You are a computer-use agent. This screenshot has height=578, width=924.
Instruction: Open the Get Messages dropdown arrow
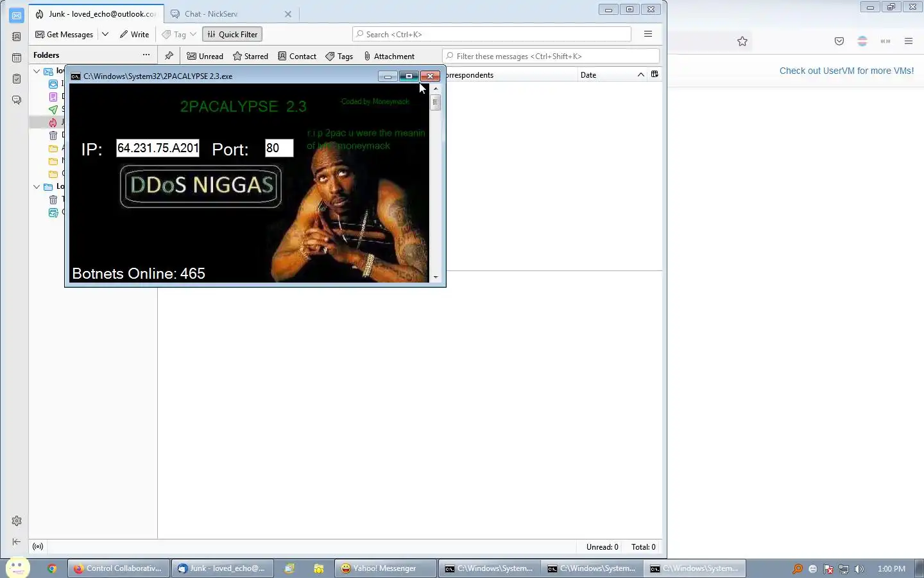(105, 35)
